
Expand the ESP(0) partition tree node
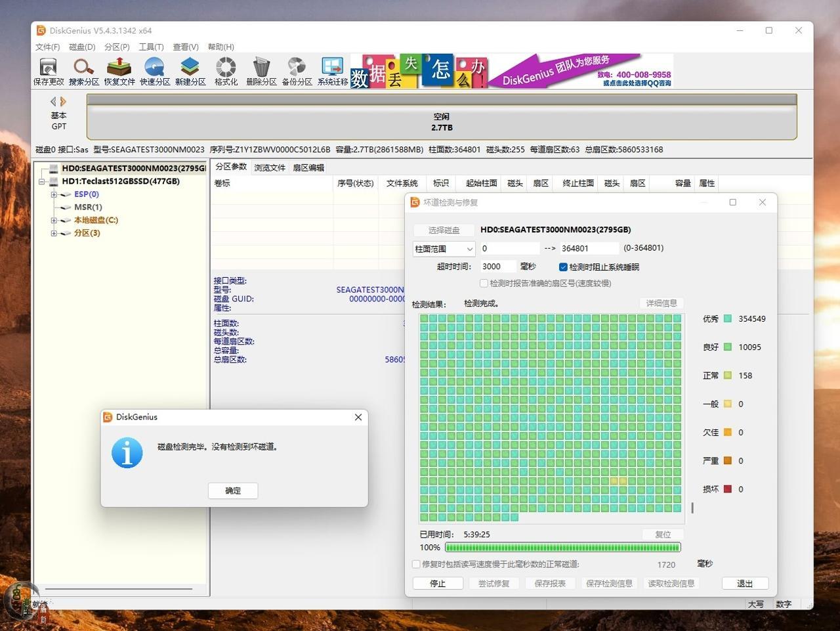pos(54,194)
